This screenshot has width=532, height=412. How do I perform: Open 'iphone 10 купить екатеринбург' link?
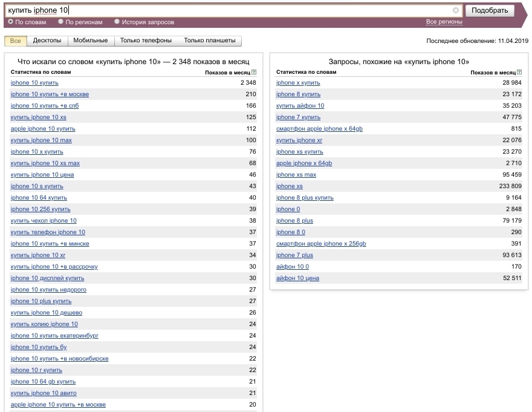point(54,336)
